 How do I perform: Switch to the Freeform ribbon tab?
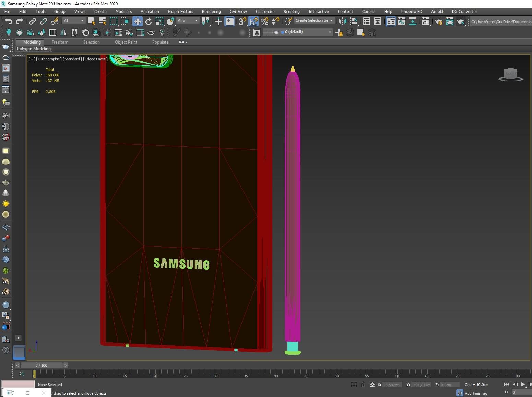(x=60, y=42)
